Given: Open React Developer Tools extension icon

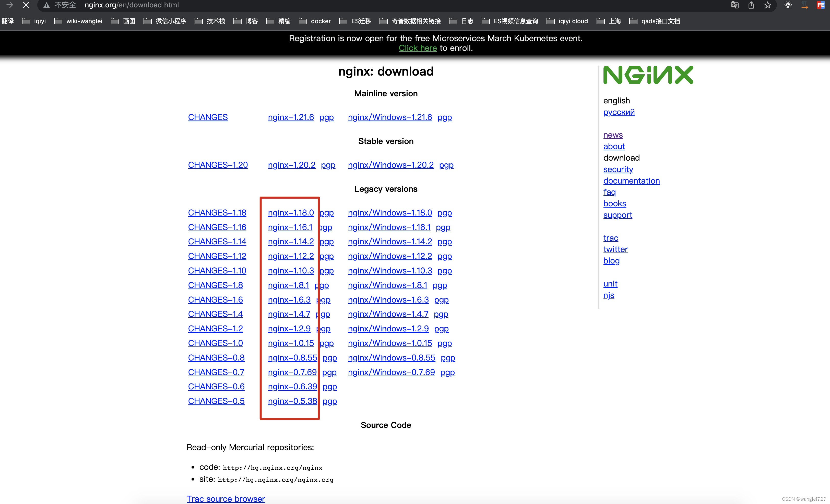Looking at the screenshot, I should (x=788, y=5).
